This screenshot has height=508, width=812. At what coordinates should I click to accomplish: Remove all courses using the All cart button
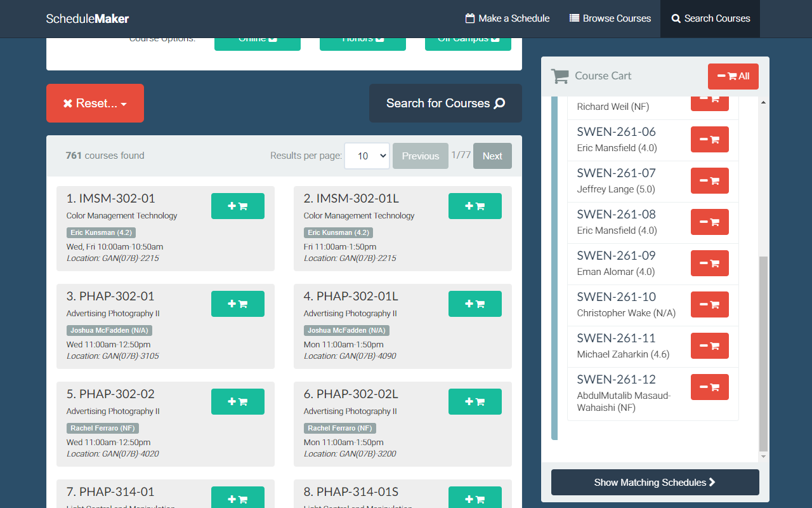pos(733,76)
